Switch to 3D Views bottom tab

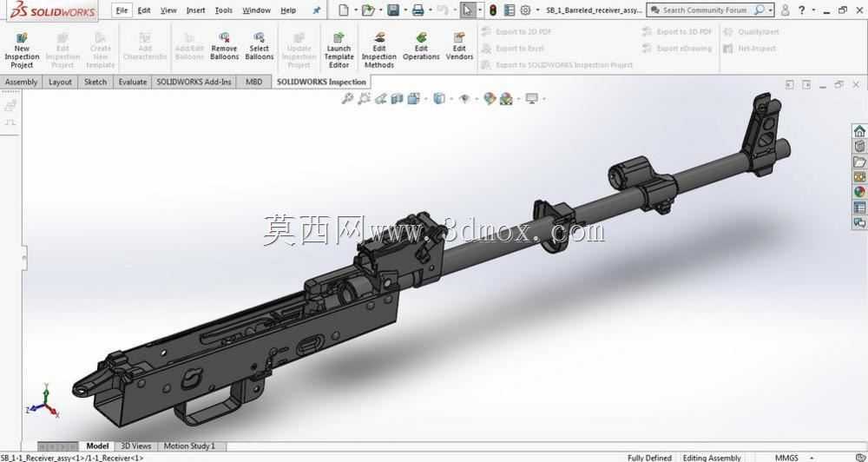pos(136,446)
